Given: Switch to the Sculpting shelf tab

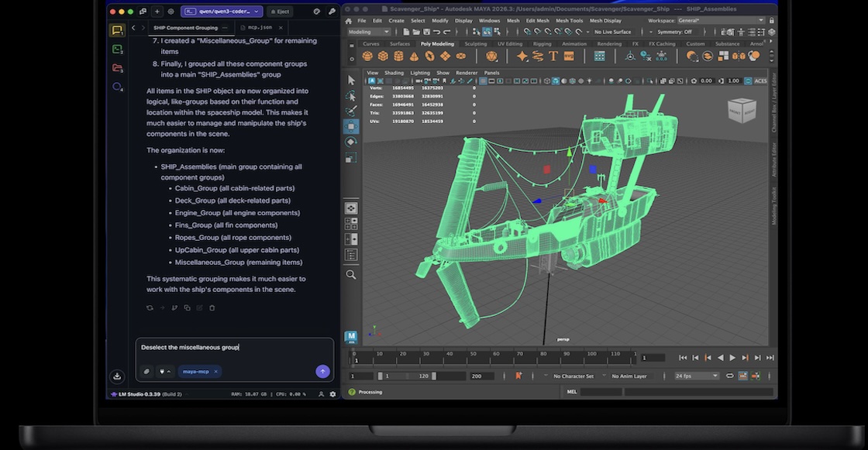Looking at the screenshot, I should (x=475, y=44).
